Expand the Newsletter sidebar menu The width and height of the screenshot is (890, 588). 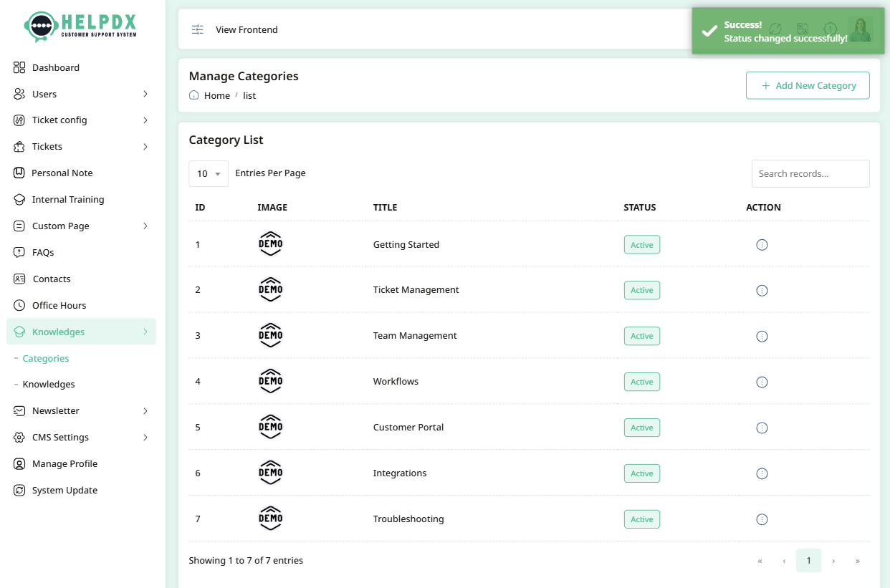pos(81,410)
